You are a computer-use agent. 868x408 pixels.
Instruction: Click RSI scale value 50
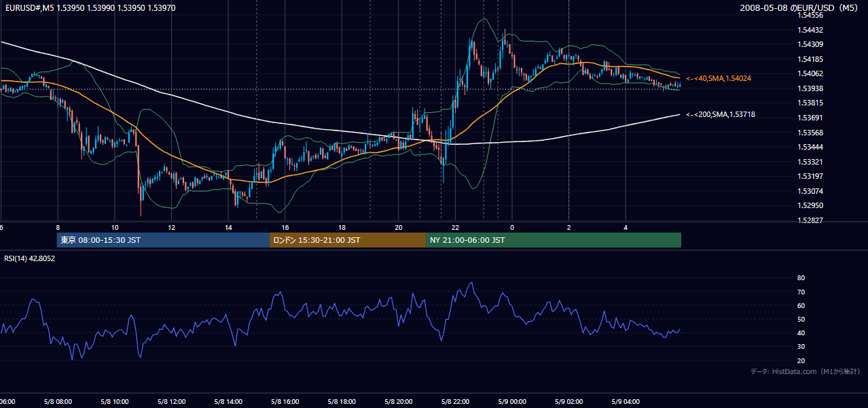click(801, 319)
